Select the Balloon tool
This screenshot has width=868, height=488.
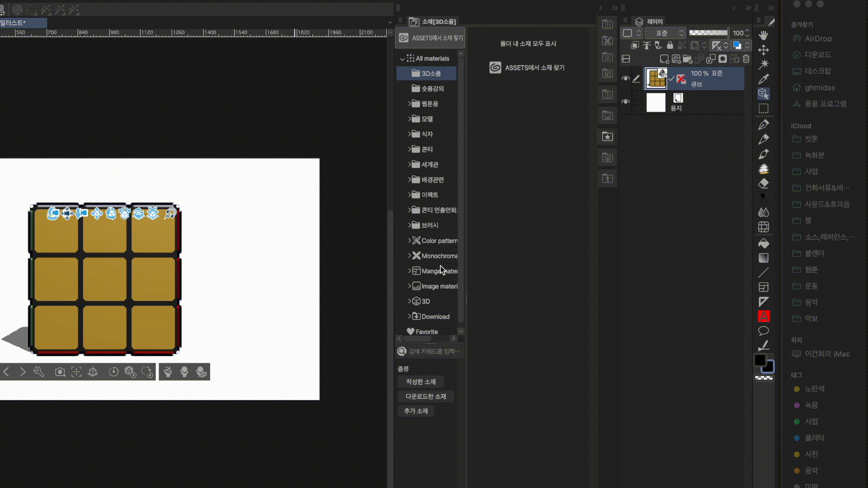[764, 331]
